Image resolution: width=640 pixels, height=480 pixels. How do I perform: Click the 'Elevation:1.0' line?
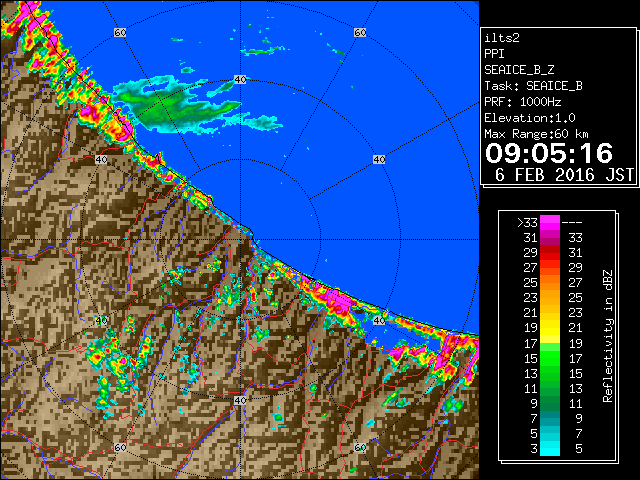530,118
